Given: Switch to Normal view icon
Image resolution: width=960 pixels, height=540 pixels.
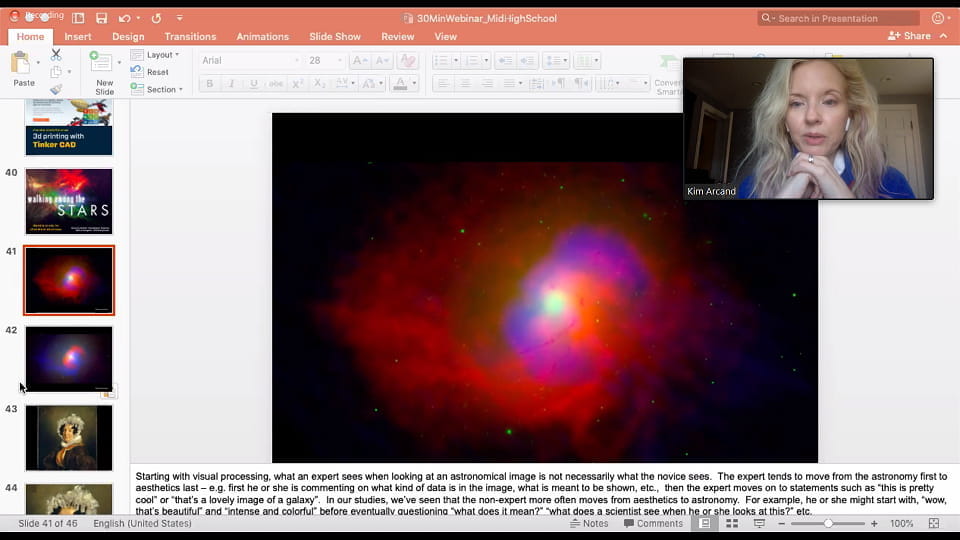Looking at the screenshot, I should [x=705, y=523].
